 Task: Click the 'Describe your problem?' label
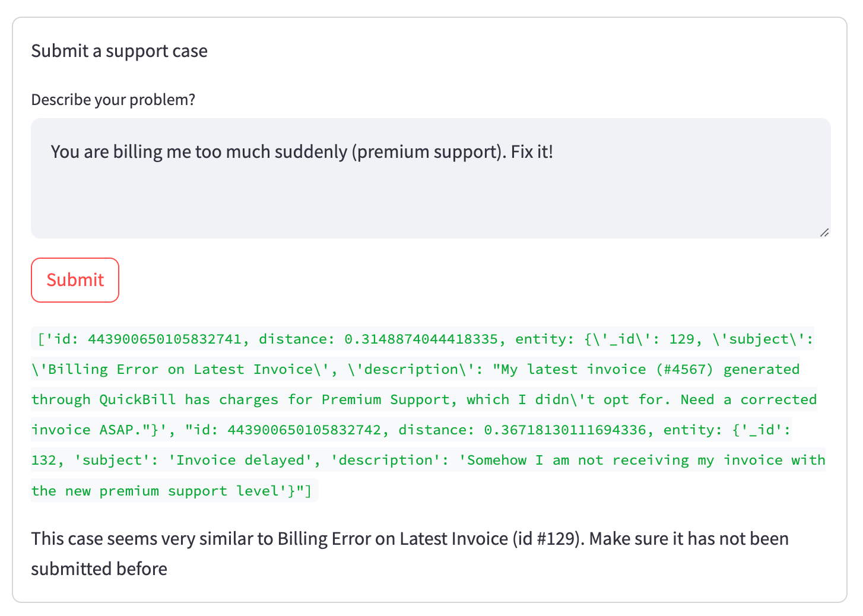113,100
